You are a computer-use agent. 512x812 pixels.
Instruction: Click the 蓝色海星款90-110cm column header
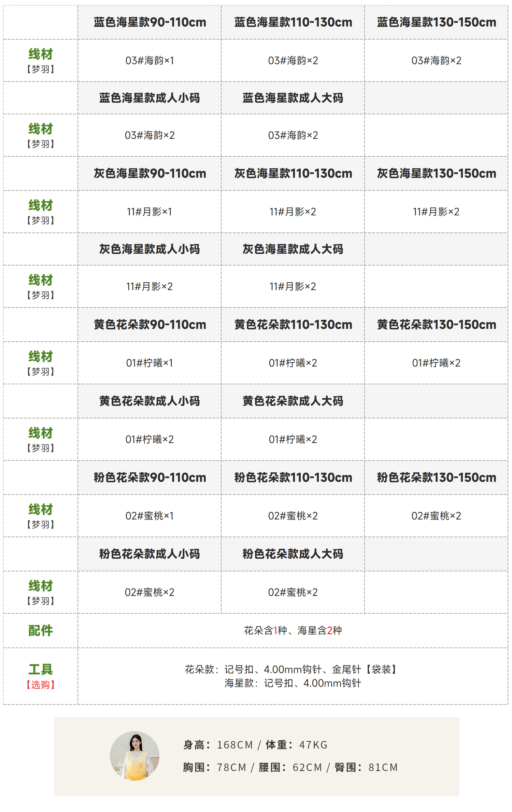point(150,23)
